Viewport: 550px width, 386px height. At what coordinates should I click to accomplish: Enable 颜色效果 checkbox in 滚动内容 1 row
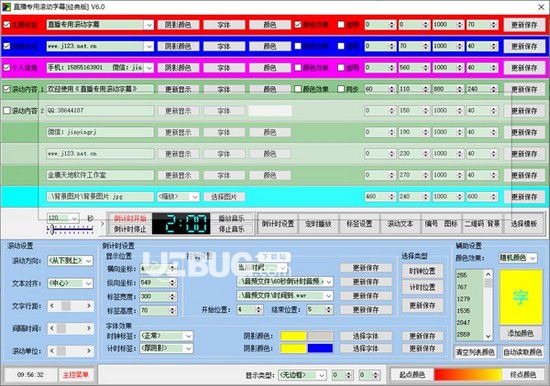(298, 89)
